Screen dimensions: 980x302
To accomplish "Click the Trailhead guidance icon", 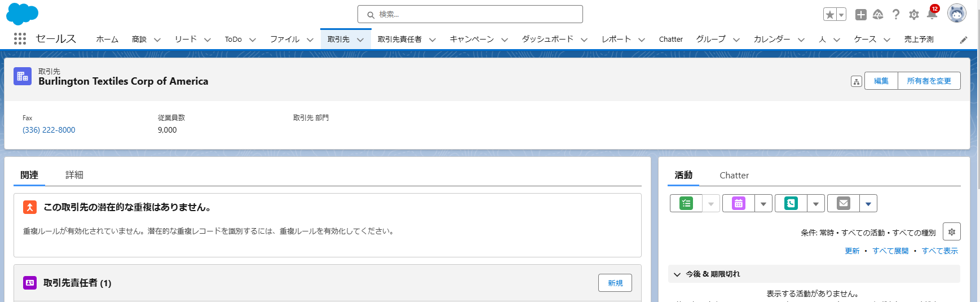I will (x=878, y=15).
